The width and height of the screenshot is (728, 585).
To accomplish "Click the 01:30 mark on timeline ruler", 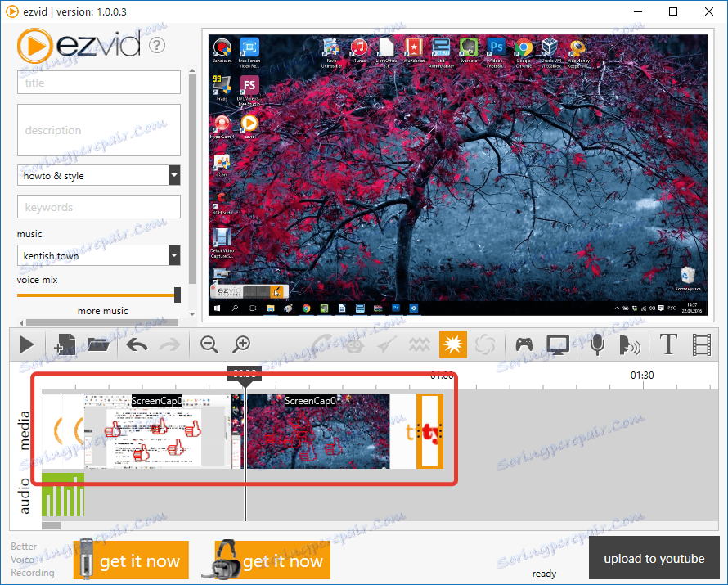I will click(x=642, y=376).
